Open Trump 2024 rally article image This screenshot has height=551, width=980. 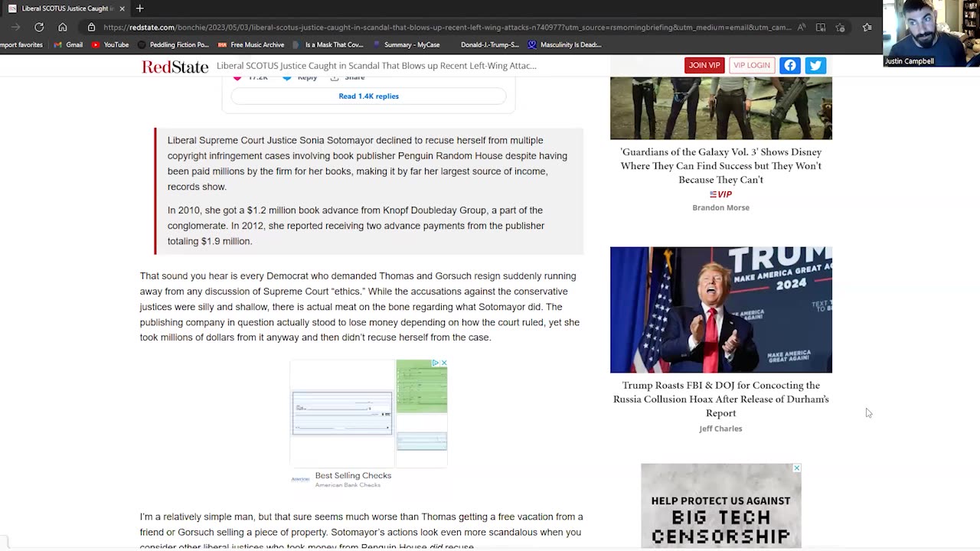click(x=721, y=309)
